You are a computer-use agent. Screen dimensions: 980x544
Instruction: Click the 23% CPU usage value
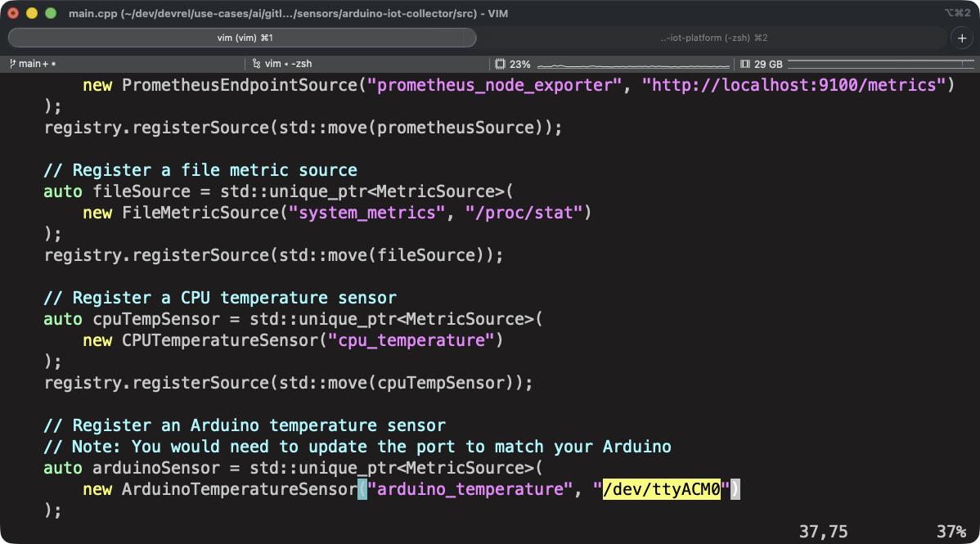click(520, 65)
